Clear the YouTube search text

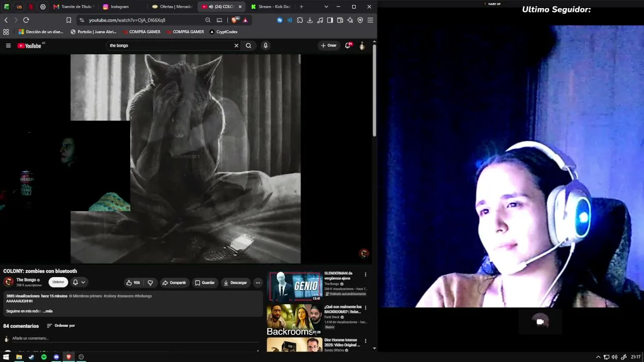click(x=236, y=46)
